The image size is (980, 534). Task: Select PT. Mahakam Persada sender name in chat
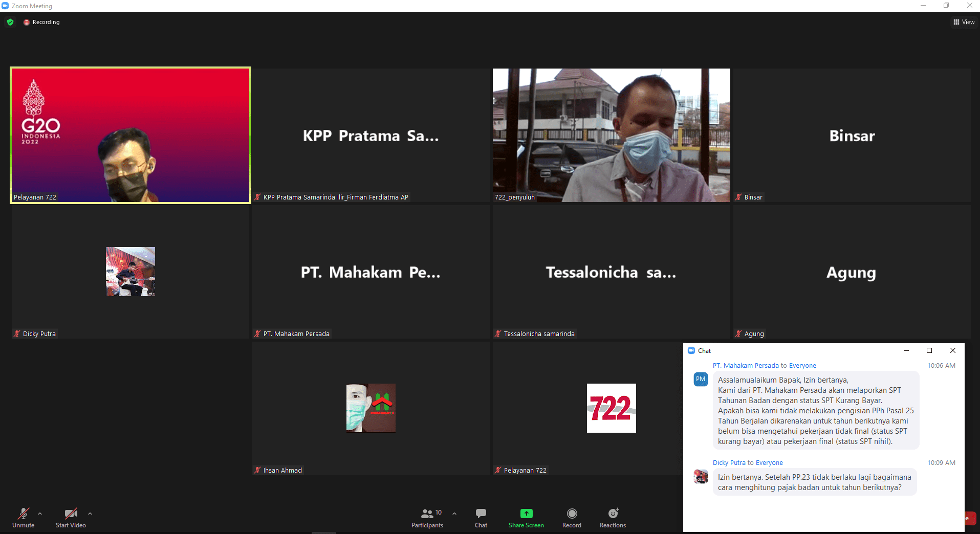(x=746, y=366)
